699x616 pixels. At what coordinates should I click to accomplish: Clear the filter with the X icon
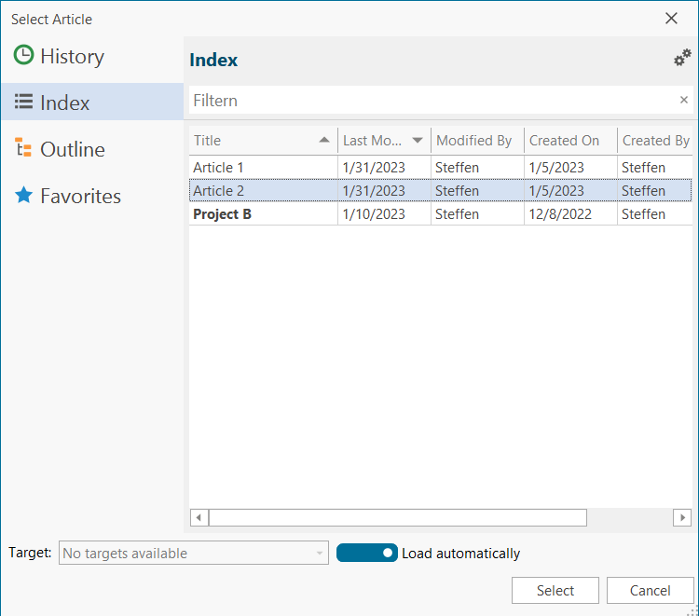pyautogui.click(x=683, y=101)
